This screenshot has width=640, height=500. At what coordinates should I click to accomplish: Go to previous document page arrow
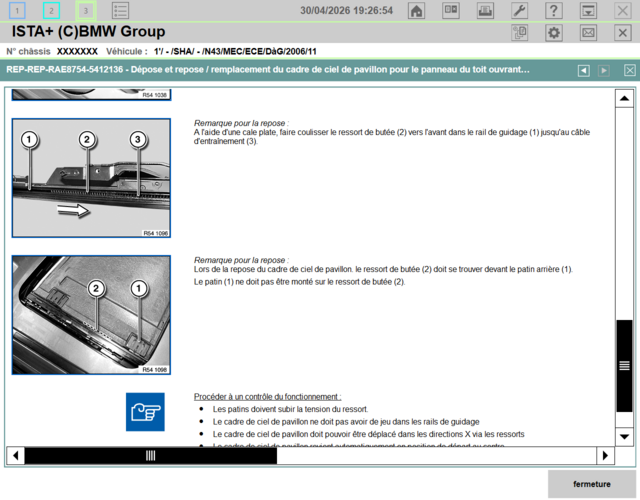584,71
